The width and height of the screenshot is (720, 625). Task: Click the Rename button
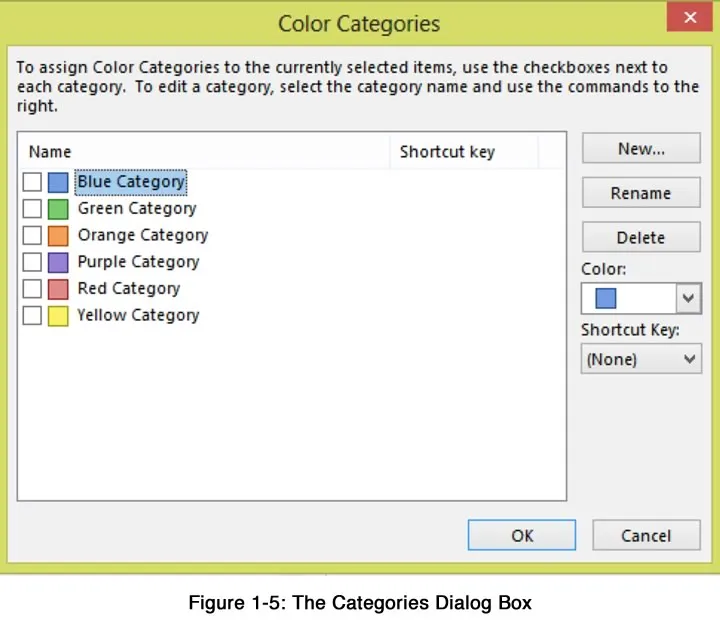coord(641,193)
